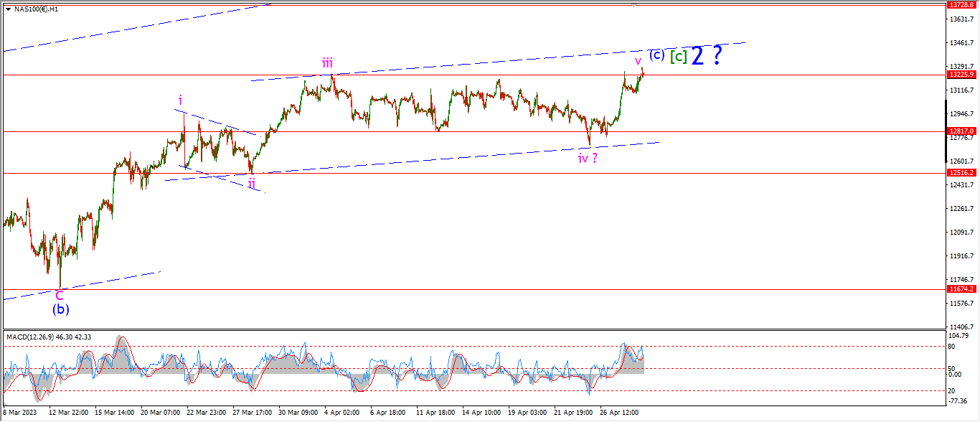Image resolution: width=980 pixels, height=422 pixels.
Task: Open the chart menu triangle beside NAS100
Action: pos(8,9)
